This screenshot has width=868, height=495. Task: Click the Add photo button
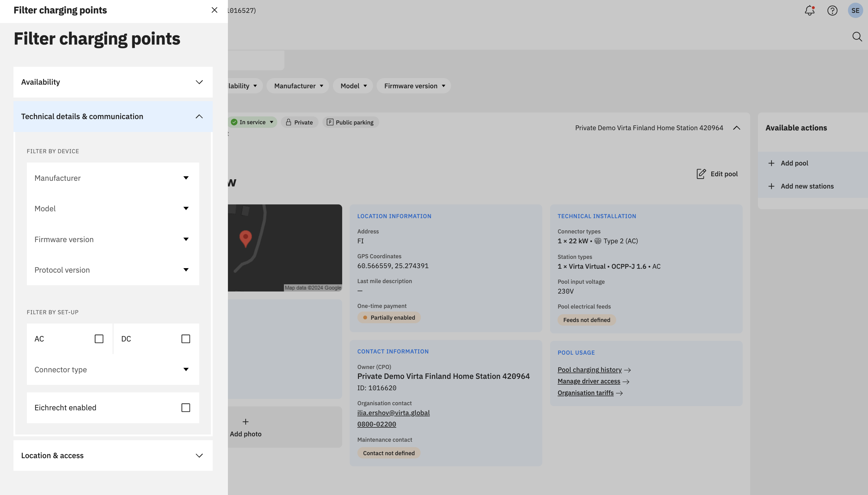(246, 427)
